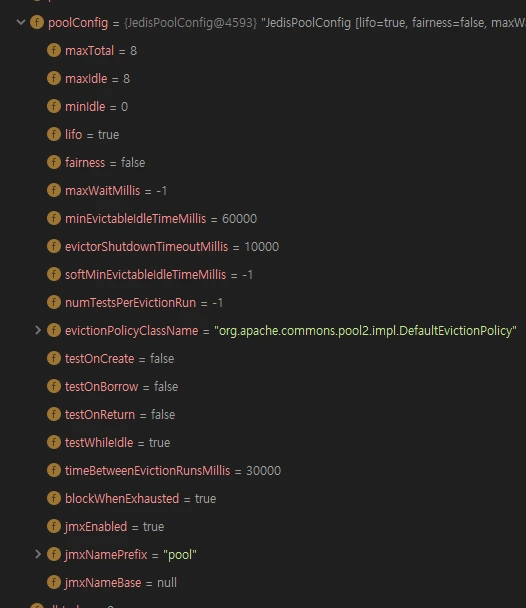Click the field icon beside testWhileIdle
This screenshot has height=608, width=526.
pos(54,442)
